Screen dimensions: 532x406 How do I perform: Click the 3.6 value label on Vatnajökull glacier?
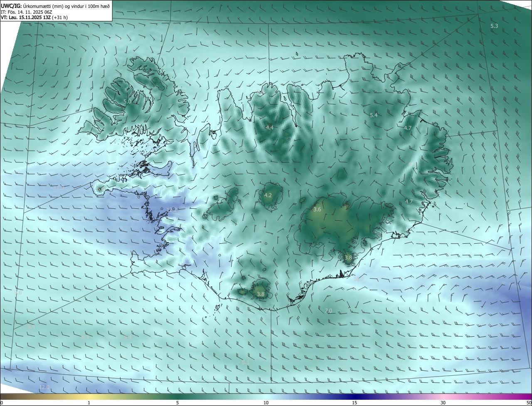coord(317,210)
